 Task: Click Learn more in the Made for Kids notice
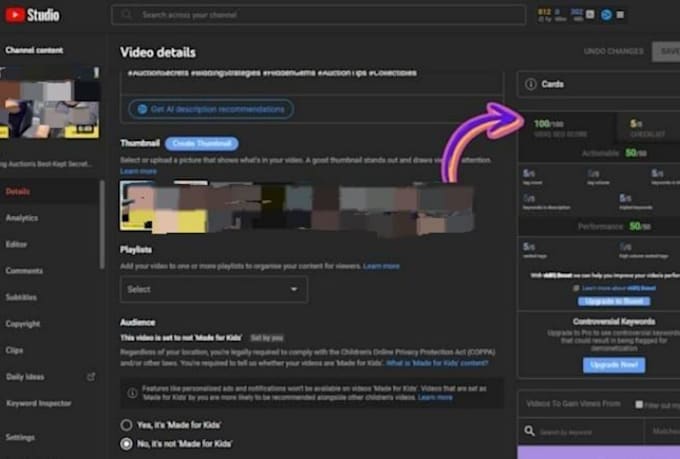(435, 397)
